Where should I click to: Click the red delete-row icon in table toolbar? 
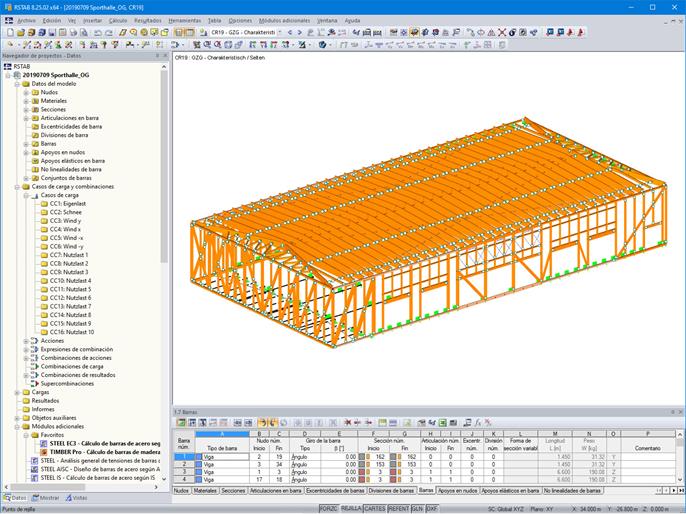point(348,423)
